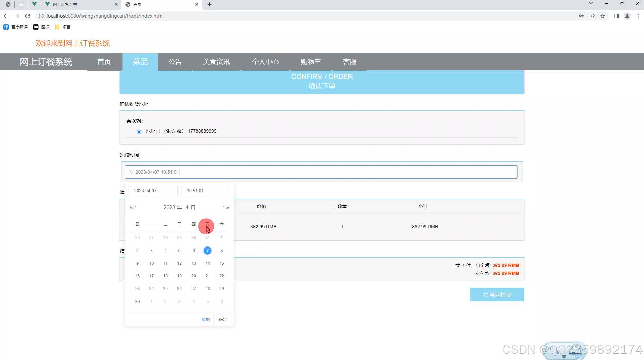Select April 28 in calendar
This screenshot has height=360, width=644.
(x=208, y=289)
